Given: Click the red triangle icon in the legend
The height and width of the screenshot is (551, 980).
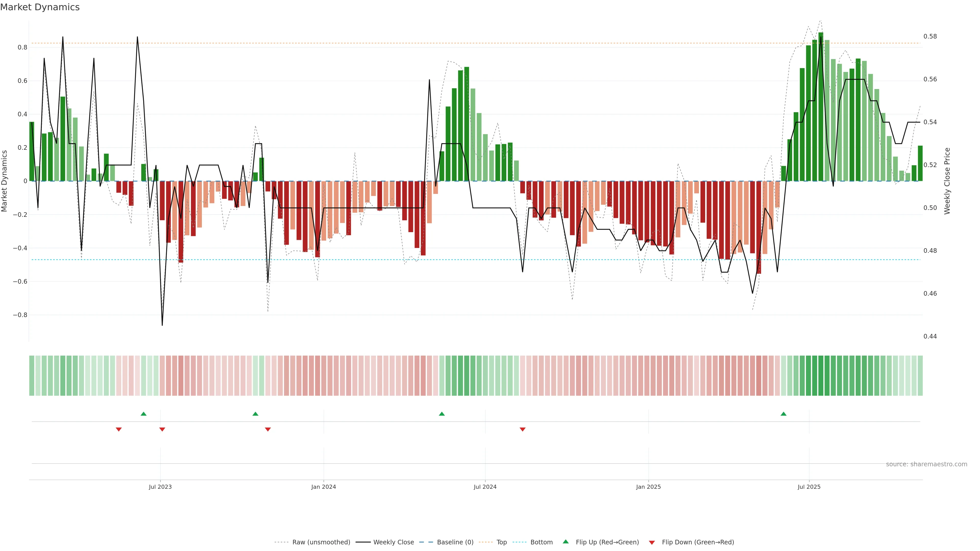Looking at the screenshot, I should 652,542.
